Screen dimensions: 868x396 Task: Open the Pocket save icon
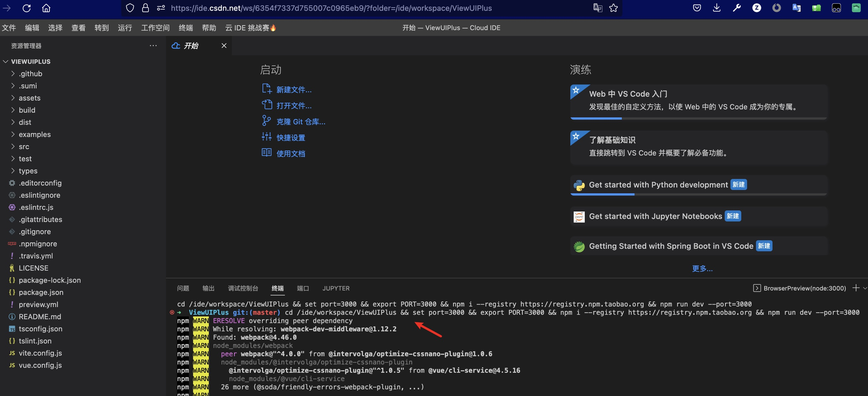[697, 8]
